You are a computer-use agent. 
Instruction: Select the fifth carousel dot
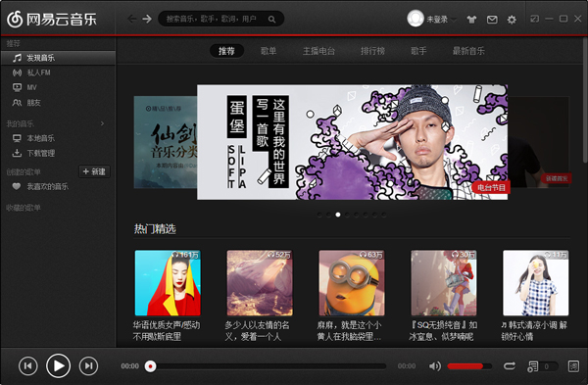click(356, 215)
